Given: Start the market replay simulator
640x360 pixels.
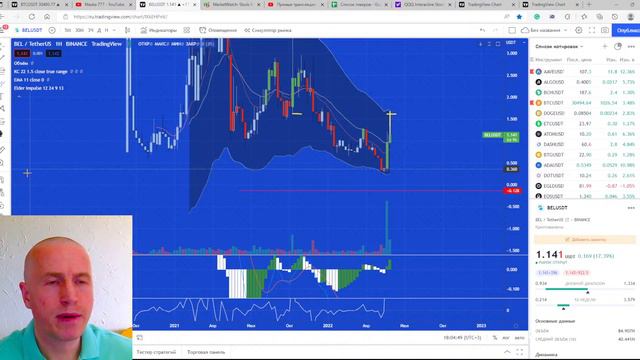Looking at the screenshot, I should point(268,30).
